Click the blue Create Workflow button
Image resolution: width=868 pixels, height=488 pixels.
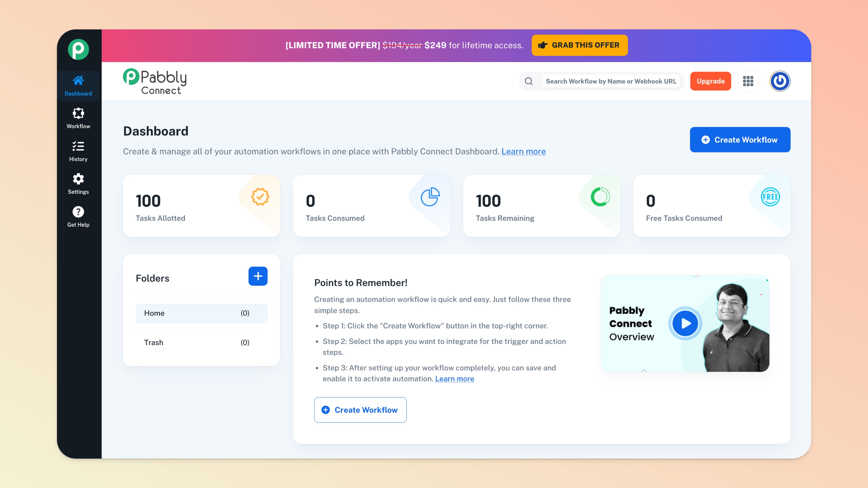coord(740,140)
